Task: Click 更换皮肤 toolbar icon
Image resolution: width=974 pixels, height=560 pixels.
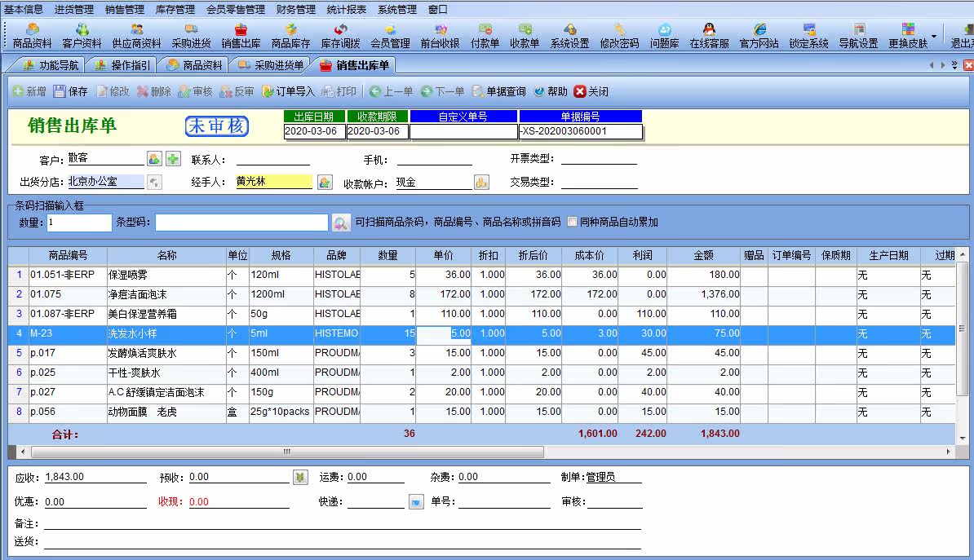Action: [x=908, y=36]
